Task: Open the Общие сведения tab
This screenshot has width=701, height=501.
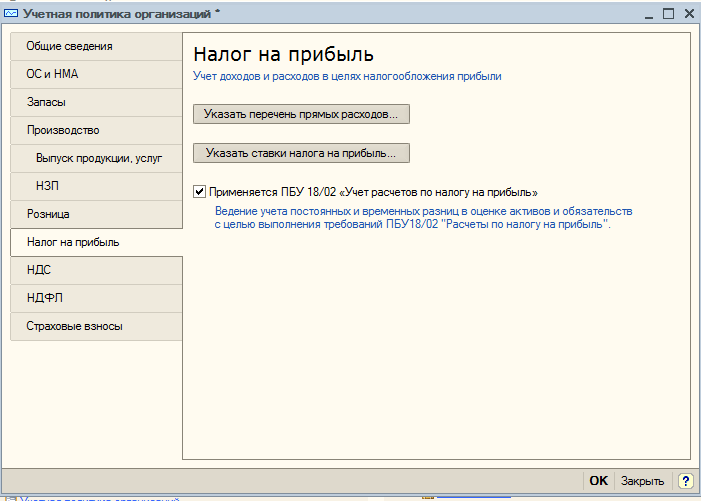Action: pyautogui.click(x=96, y=46)
